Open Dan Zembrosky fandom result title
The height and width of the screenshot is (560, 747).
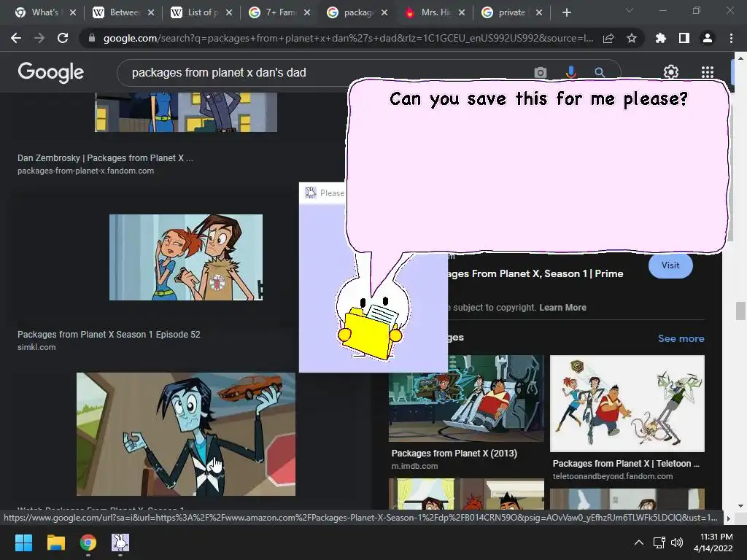point(105,158)
